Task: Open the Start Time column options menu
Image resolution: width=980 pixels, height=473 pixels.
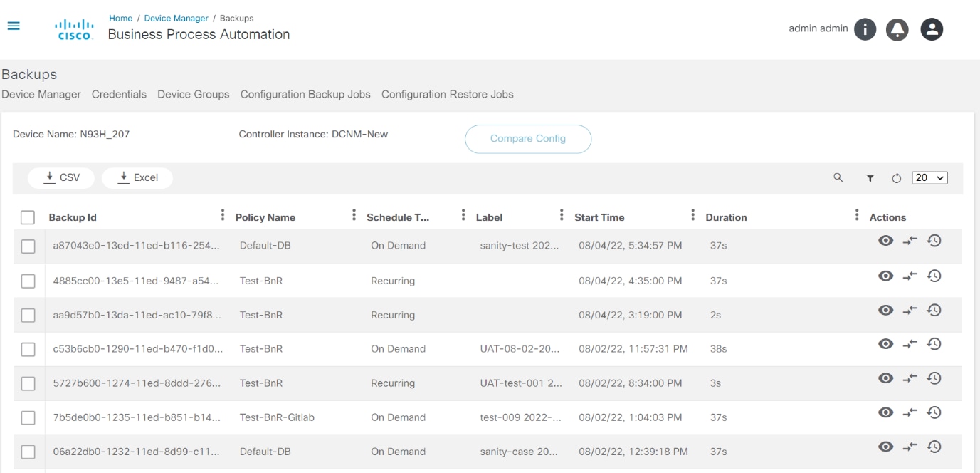Action: pyautogui.click(x=692, y=215)
